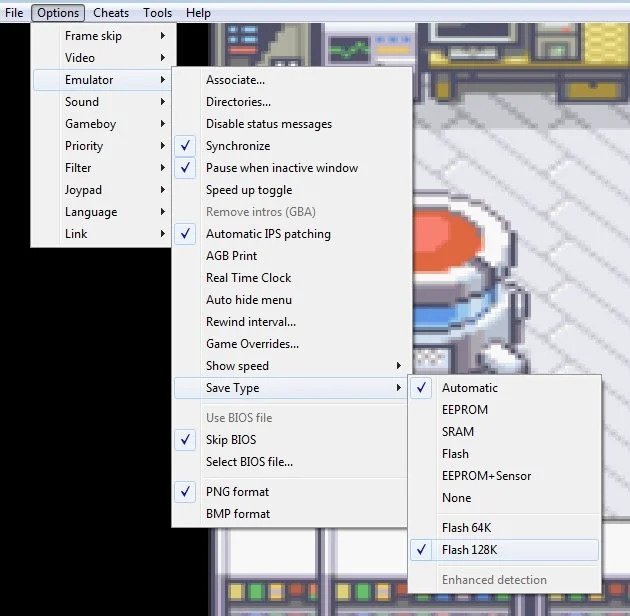Viewport: 630px width, 616px height.
Task: Toggle the Synchronize option
Action: (x=238, y=146)
